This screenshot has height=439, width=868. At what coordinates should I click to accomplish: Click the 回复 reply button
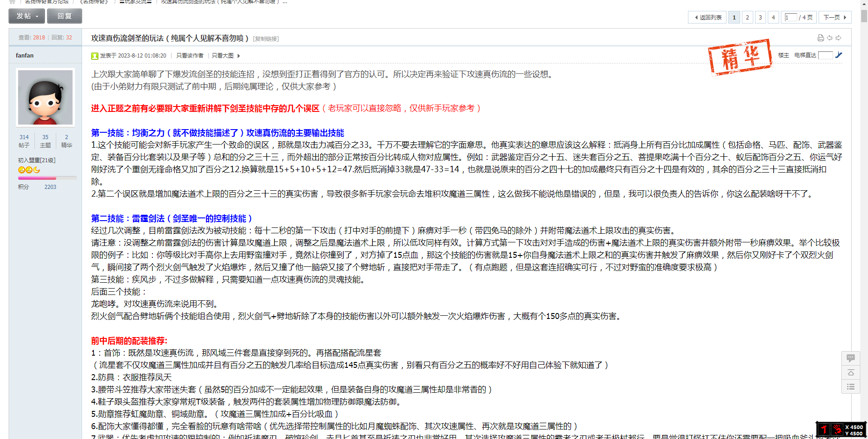[64, 16]
